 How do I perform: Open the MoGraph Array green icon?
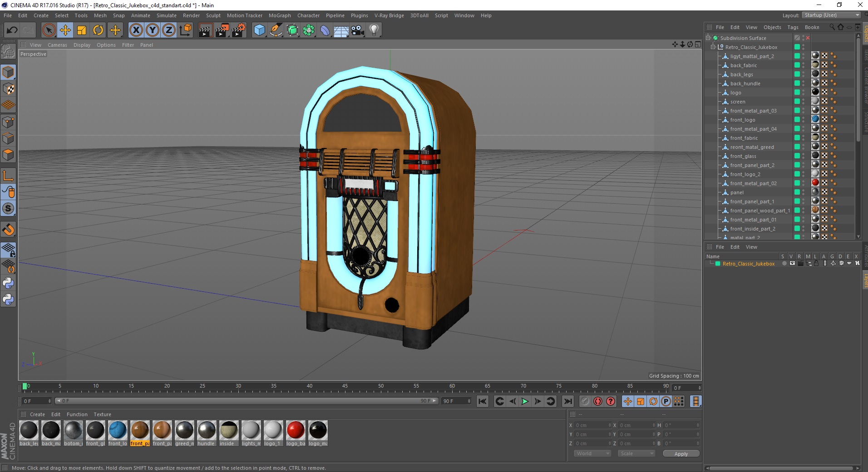click(x=309, y=30)
